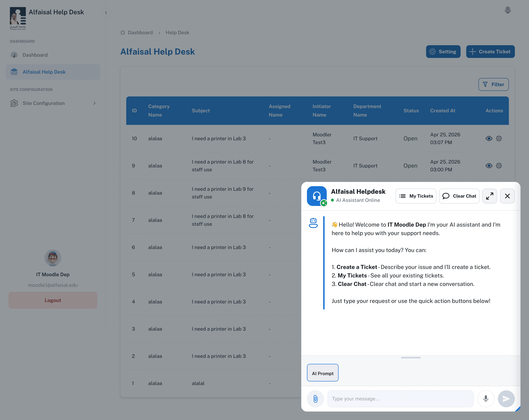Click the Actions column header
The height and width of the screenshot is (420, 529).
pos(494,111)
